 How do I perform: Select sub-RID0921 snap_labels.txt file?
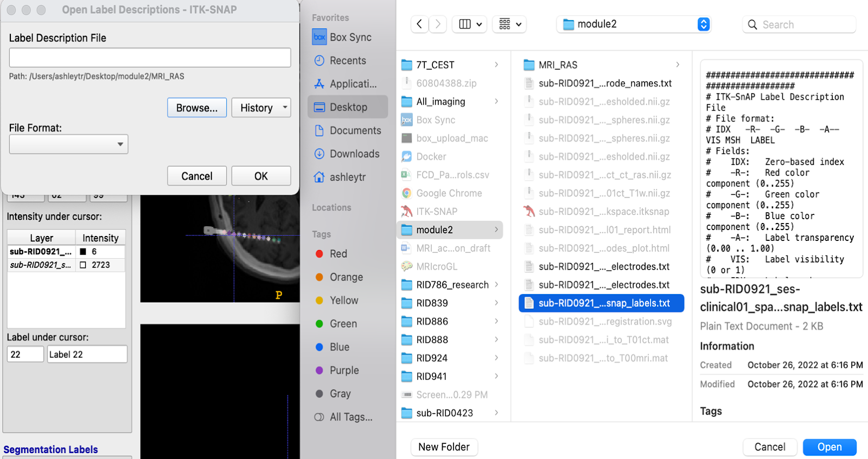point(601,303)
